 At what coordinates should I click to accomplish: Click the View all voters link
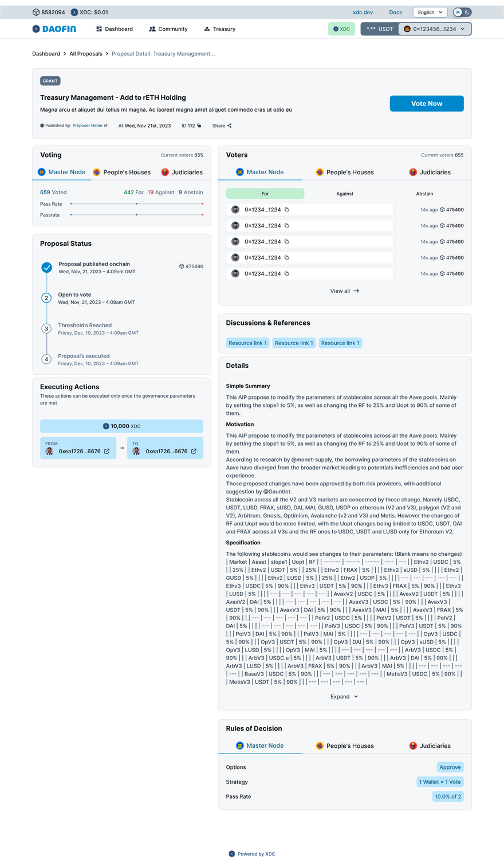click(344, 291)
